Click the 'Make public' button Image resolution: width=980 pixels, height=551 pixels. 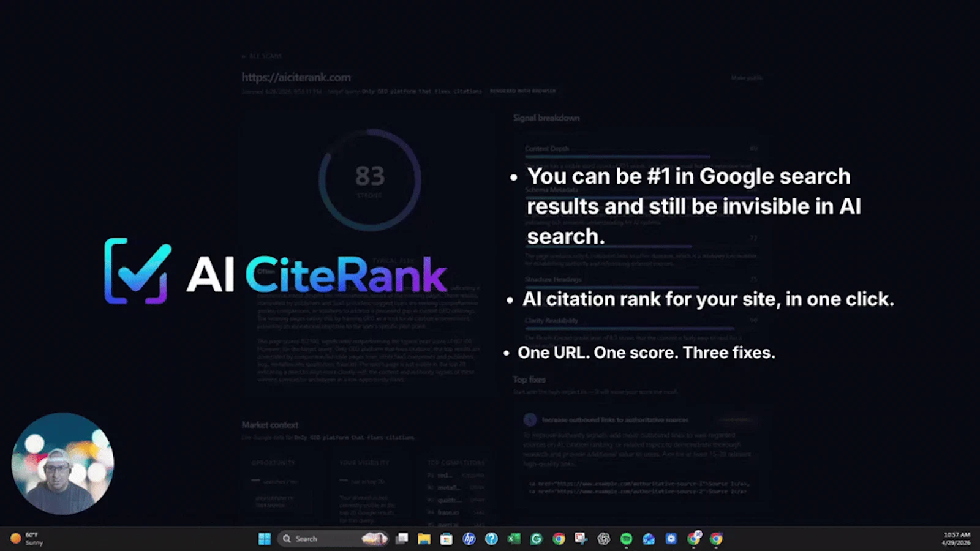pos(747,78)
